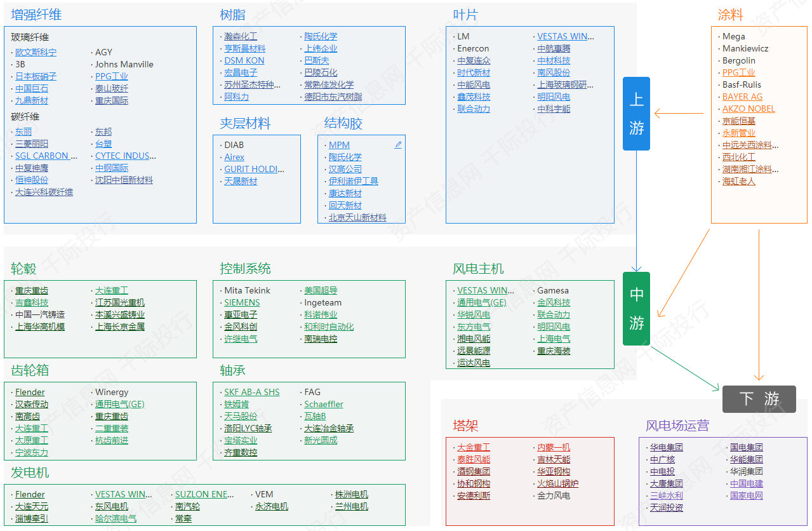Image resolution: width=812 pixels, height=531 pixels.
Task: Click the MPM link under 结构胶
Action: (x=339, y=145)
